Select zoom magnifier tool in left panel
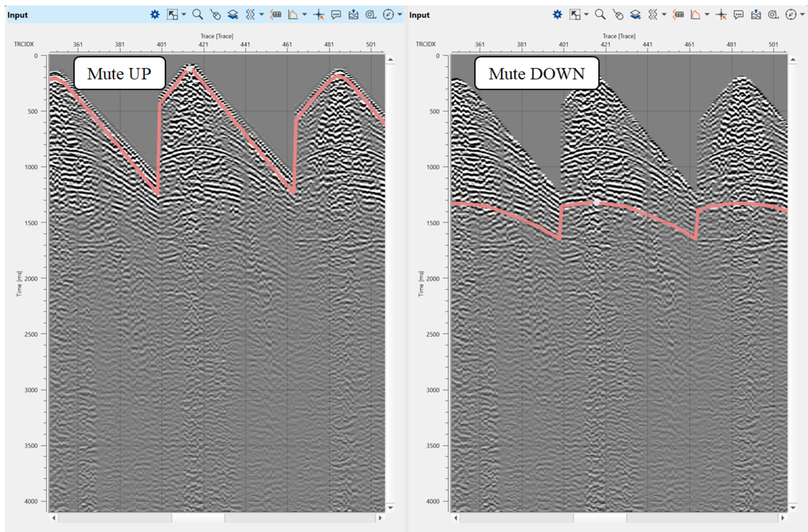 point(197,15)
